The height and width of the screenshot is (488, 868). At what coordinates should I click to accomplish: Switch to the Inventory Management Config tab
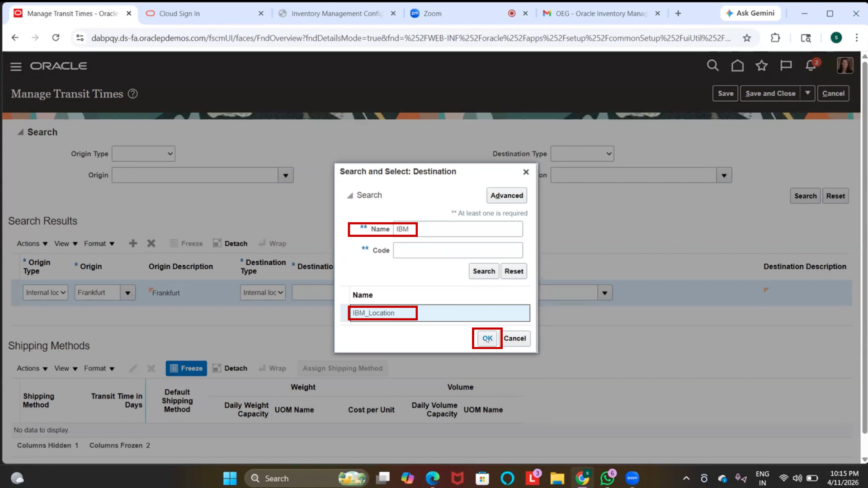coord(337,14)
